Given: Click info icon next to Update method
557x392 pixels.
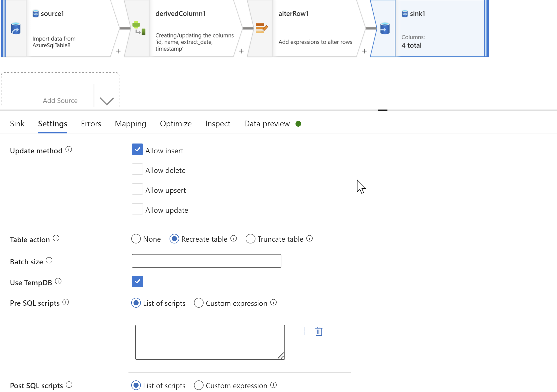Looking at the screenshot, I should (x=69, y=150).
